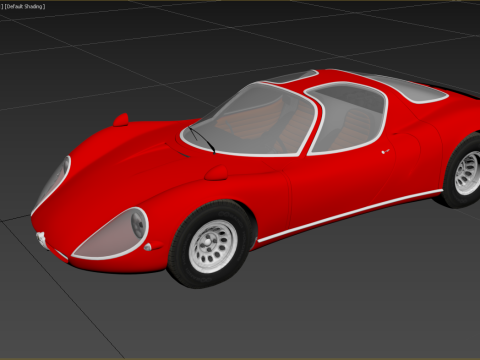The image size is (480, 360).
Task: Select the red car model in viewport
Action: coord(256,178)
